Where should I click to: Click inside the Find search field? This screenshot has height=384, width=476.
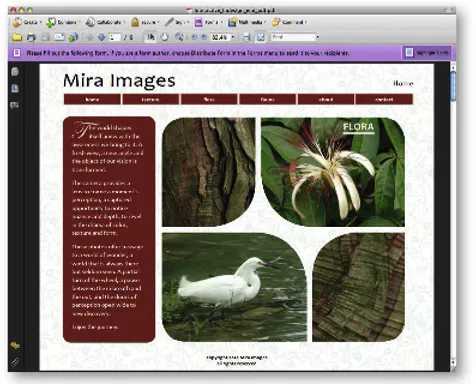coord(293,37)
